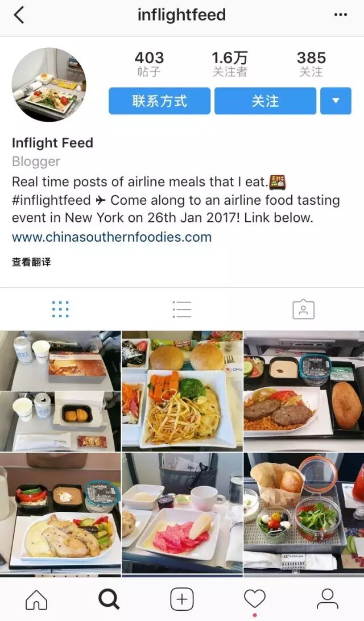
Task: View the 1.6万 followers list
Action: coord(230,64)
